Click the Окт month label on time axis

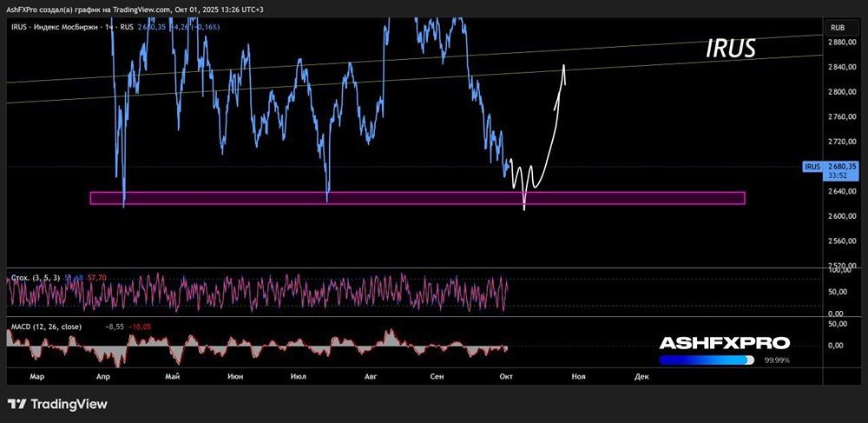(505, 376)
